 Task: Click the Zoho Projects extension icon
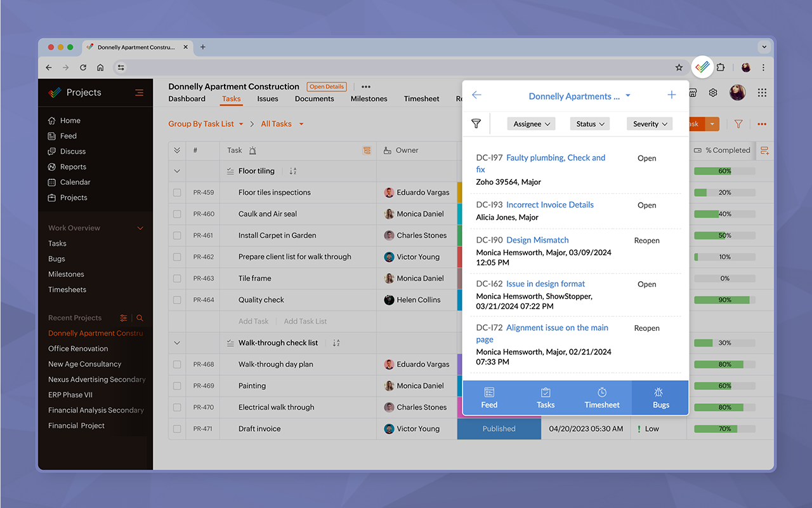(x=702, y=67)
